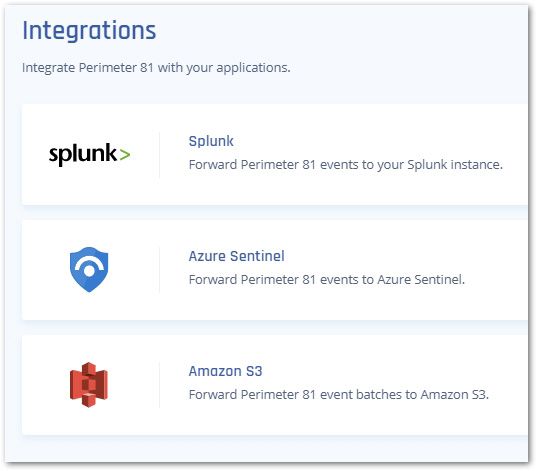
Task: Select the Azure Sentinel forwarding description
Action: tap(327, 280)
